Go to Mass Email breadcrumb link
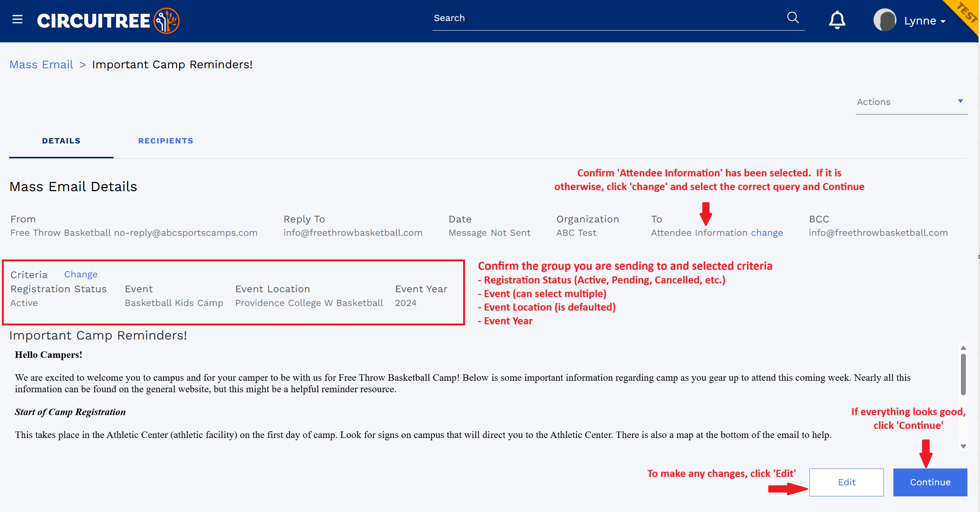 (41, 64)
